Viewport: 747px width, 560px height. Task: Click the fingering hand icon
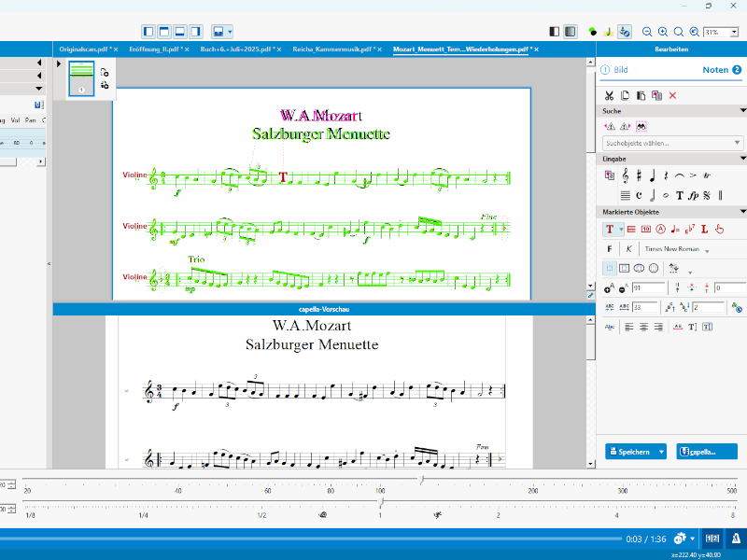coord(719,229)
